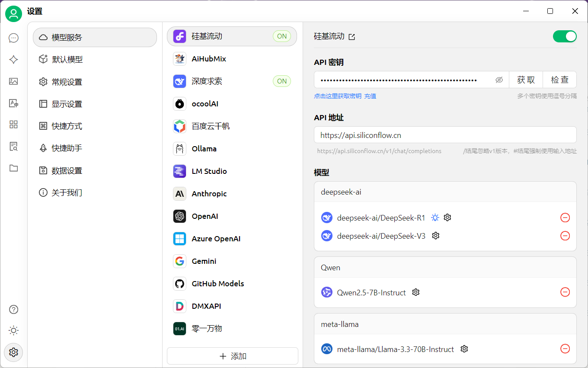This screenshot has height=368, width=588.
Task: Select the GitHub Models provider
Action: [232, 284]
